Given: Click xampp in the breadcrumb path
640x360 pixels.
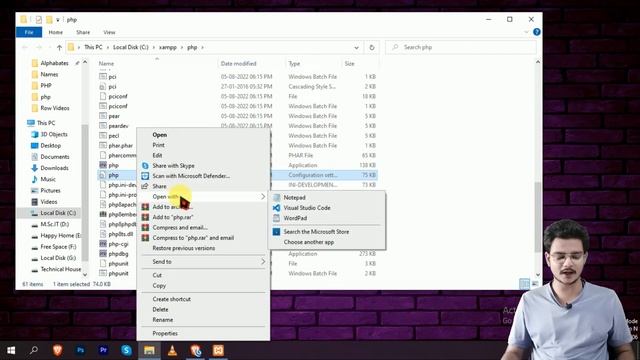Looking at the screenshot, I should click(168, 47).
